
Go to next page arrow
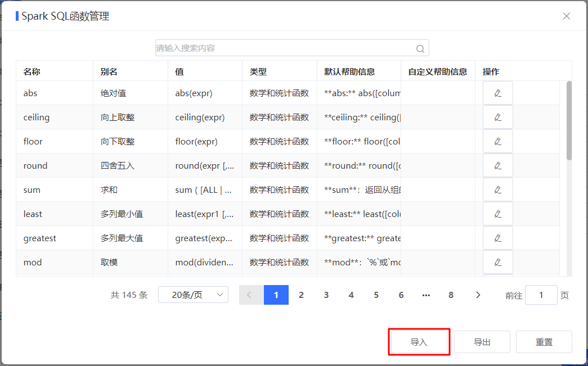478,295
